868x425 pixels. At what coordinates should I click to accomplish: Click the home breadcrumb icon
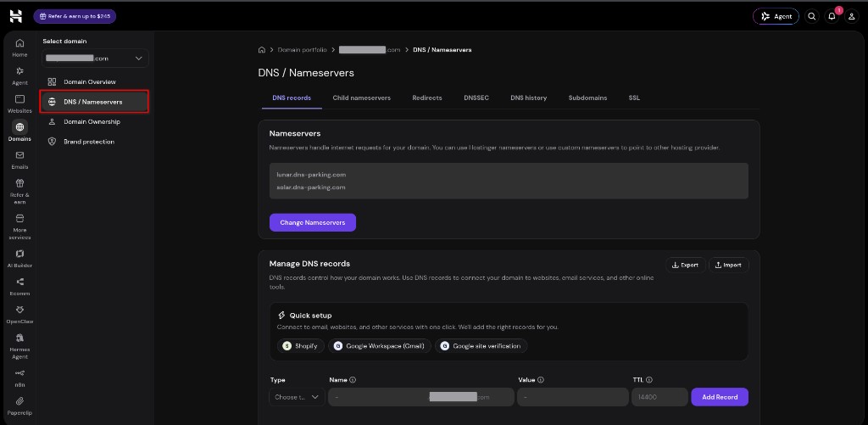(x=262, y=50)
